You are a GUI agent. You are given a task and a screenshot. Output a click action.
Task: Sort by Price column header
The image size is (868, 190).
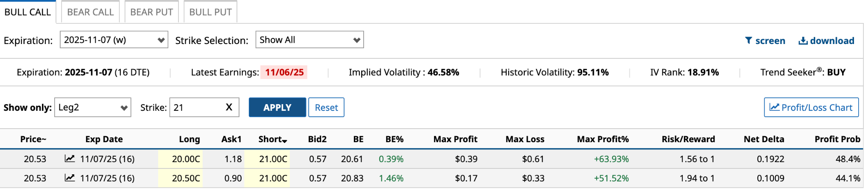point(33,139)
